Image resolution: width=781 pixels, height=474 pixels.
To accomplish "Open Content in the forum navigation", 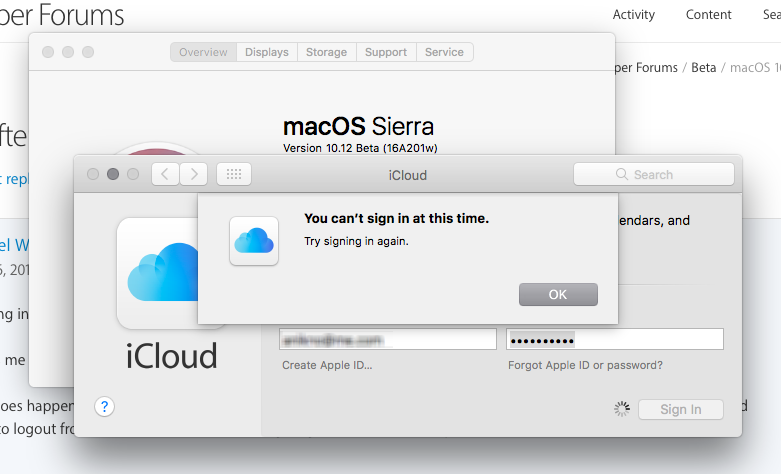I will (708, 15).
